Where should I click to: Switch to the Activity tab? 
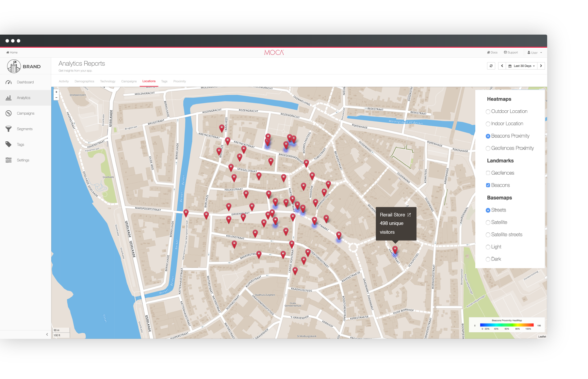pos(64,81)
